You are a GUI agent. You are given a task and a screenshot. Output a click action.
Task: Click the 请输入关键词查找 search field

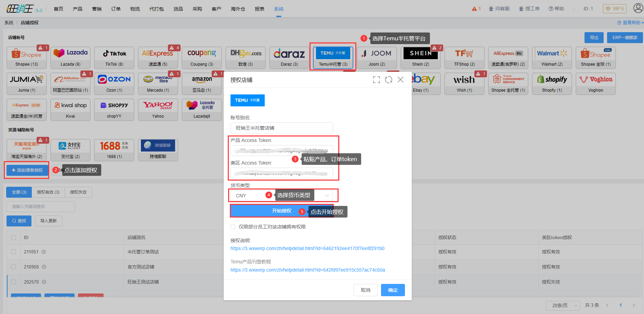tap(41, 207)
